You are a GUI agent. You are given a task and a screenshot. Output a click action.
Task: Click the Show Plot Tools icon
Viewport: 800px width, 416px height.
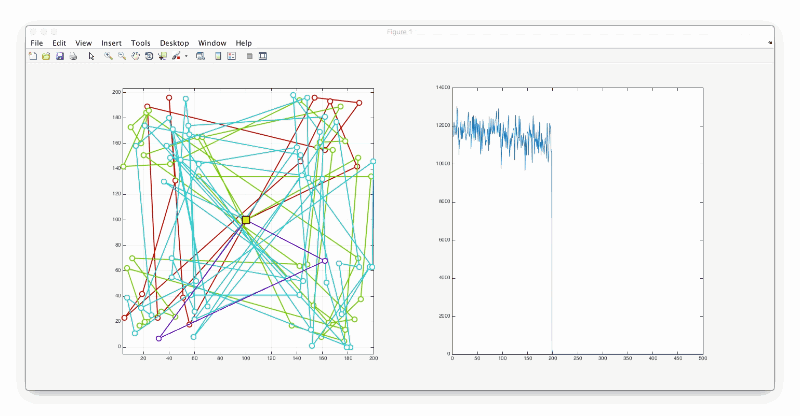tap(263, 56)
